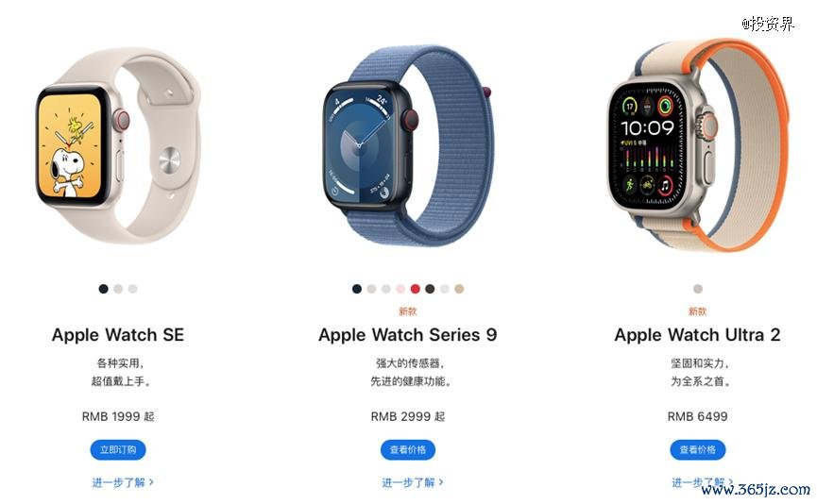
Task: Click 查看价格 under Apple Watch Ultra 2
Action: point(698,450)
